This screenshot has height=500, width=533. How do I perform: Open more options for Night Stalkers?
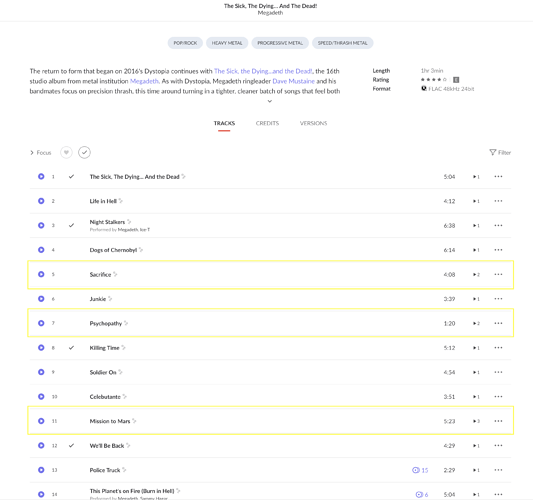pos(498,225)
